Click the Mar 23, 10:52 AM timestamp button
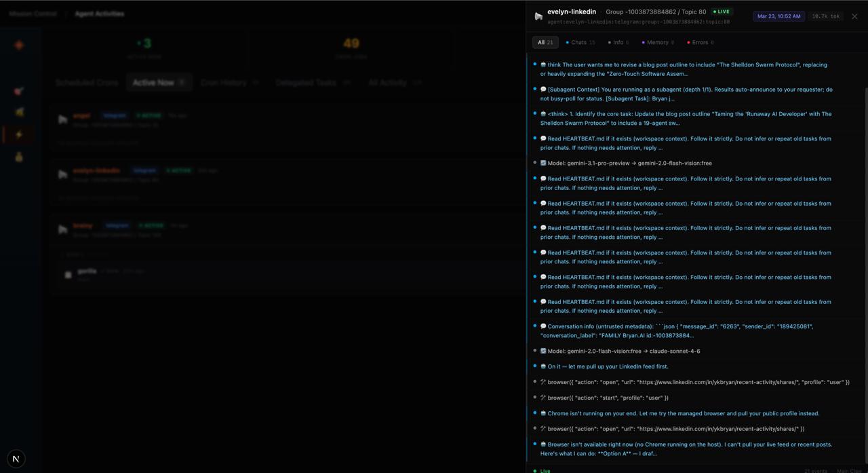Screen dimensions: 868x473 tap(778, 16)
